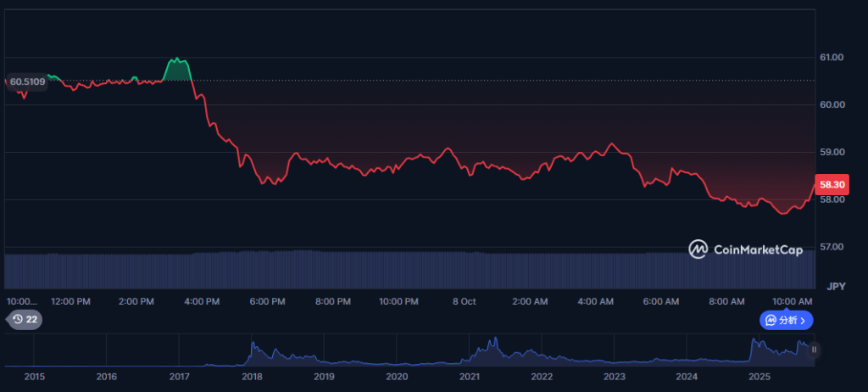Click the 61.00 price axis label
Screen dimensions: 868x392
pyautogui.click(x=832, y=58)
